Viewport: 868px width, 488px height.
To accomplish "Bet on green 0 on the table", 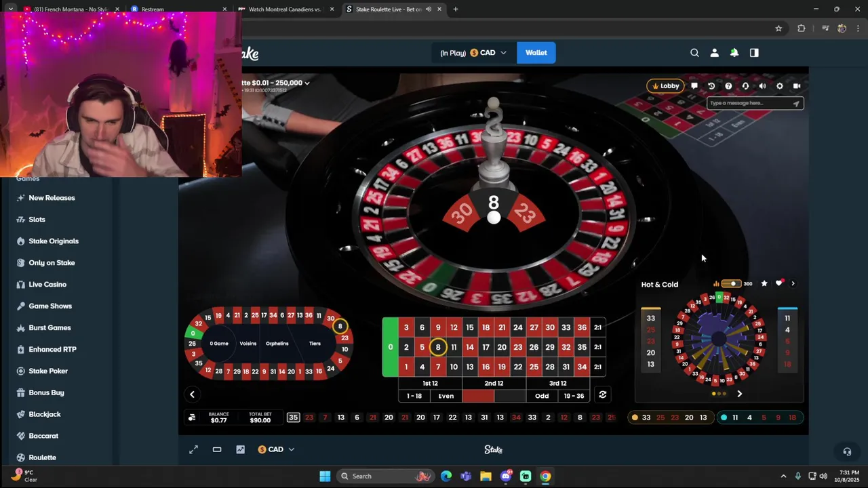I will 390,347.
